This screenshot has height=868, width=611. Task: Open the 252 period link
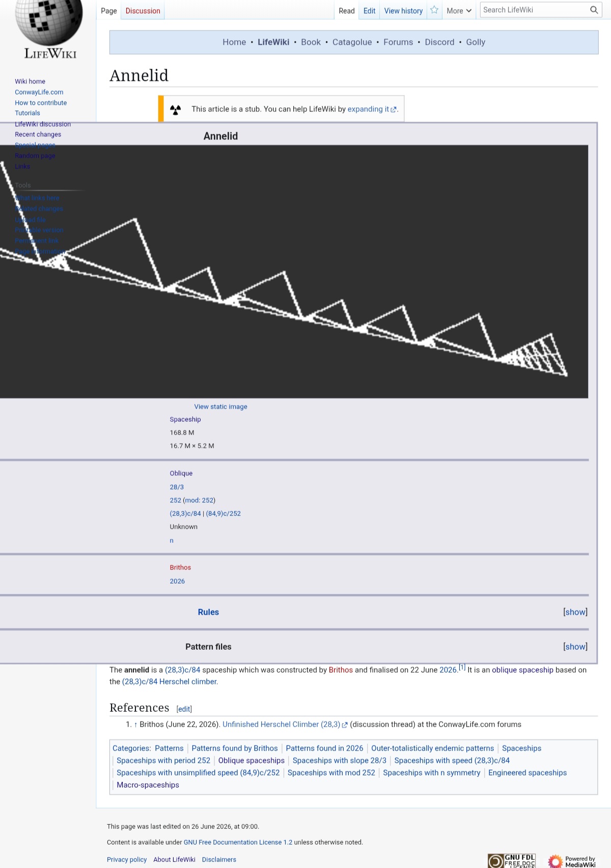[x=175, y=500]
